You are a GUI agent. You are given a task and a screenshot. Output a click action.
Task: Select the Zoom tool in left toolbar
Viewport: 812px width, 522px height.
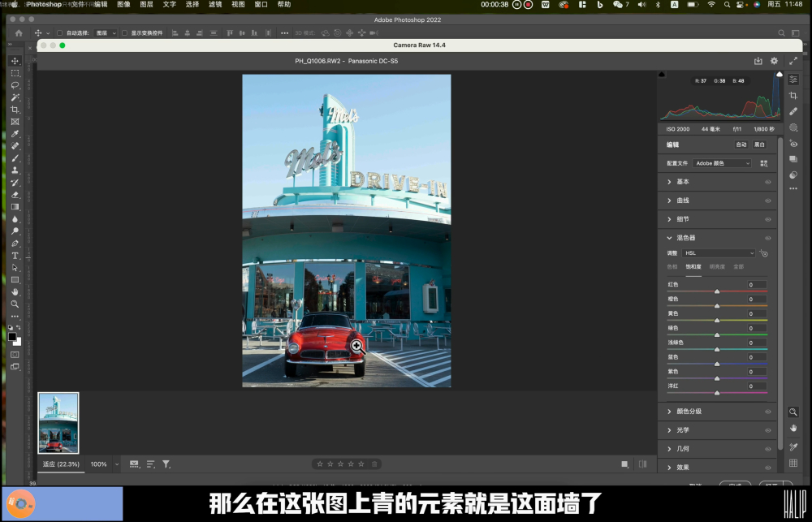pos(15,304)
